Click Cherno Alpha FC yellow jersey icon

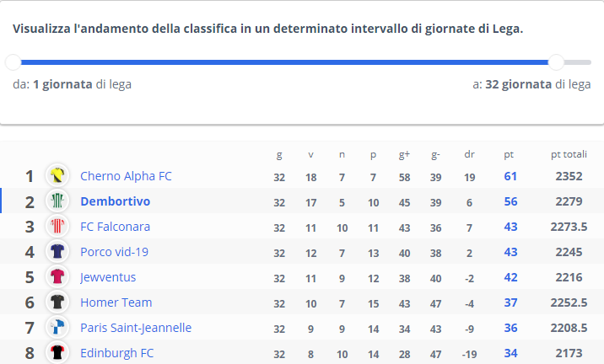[x=57, y=175]
